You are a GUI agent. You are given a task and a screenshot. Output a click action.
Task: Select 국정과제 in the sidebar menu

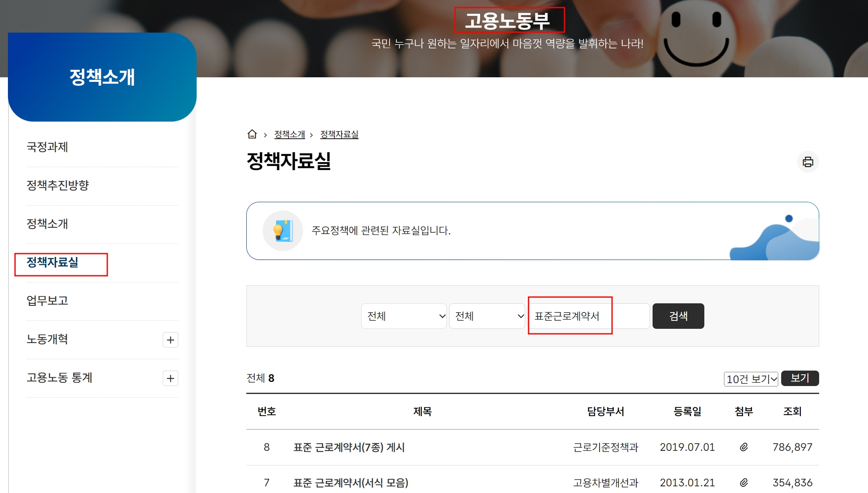[x=47, y=147]
